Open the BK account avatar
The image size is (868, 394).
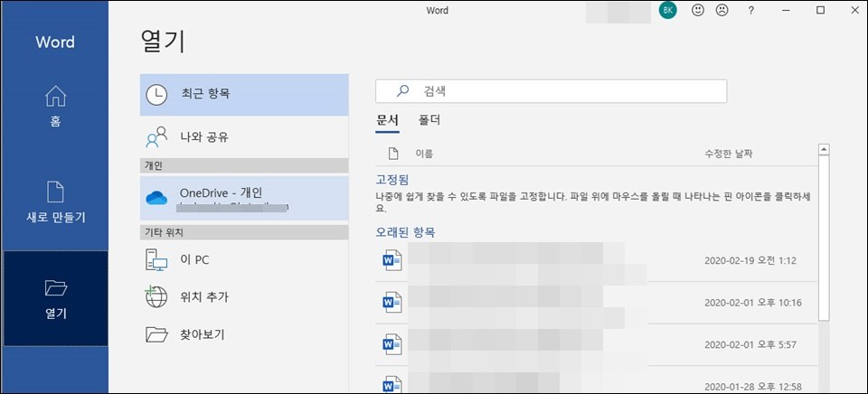pyautogui.click(x=667, y=11)
